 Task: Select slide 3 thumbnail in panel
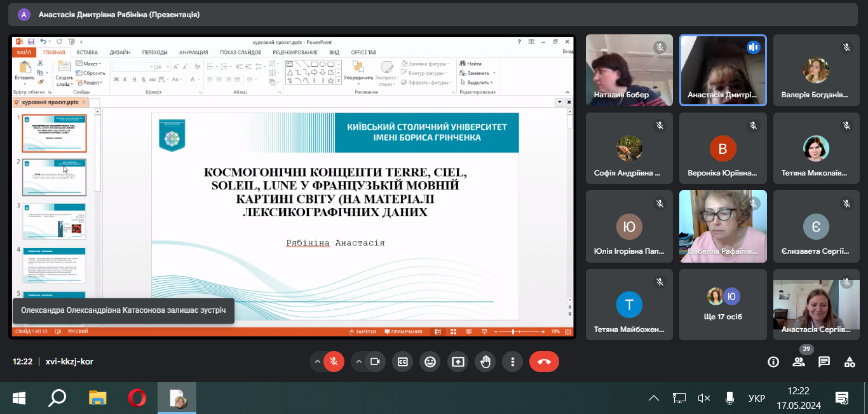point(54,221)
